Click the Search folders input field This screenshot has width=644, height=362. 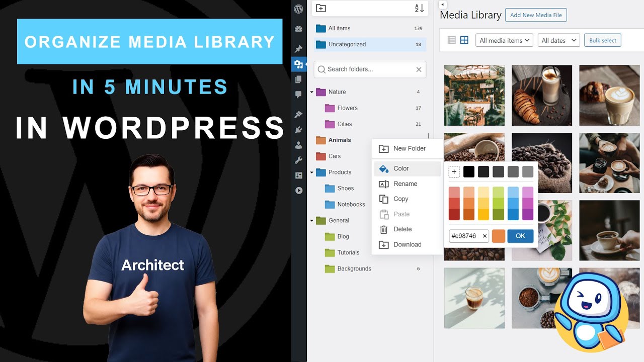[x=370, y=69]
